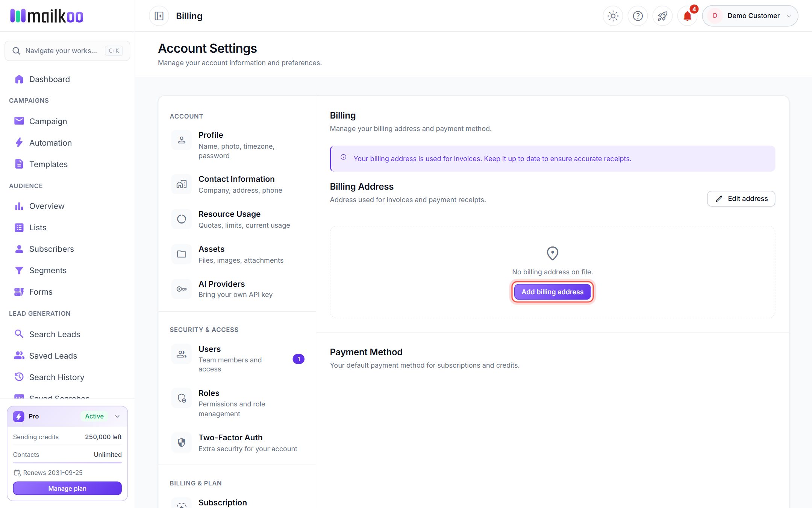The height and width of the screenshot is (508, 812).
Task: Open the help question mark icon
Action: (638, 16)
